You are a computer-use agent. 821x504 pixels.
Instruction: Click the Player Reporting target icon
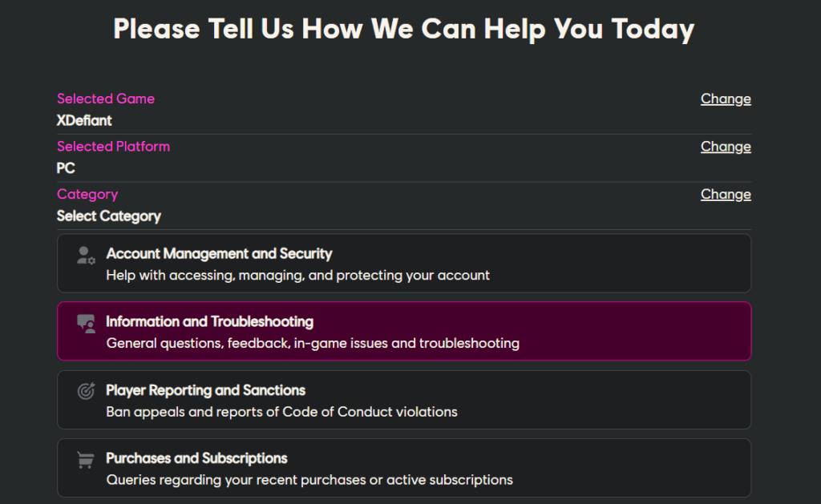pos(86,392)
